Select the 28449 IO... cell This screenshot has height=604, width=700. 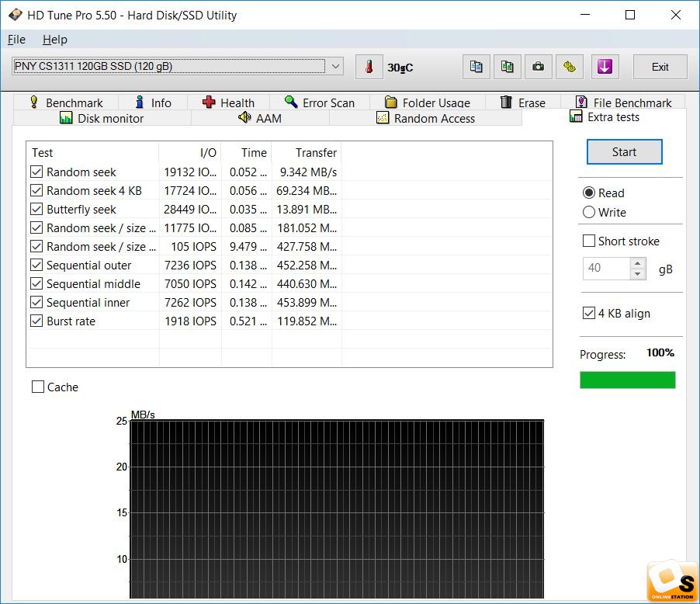tap(190, 210)
